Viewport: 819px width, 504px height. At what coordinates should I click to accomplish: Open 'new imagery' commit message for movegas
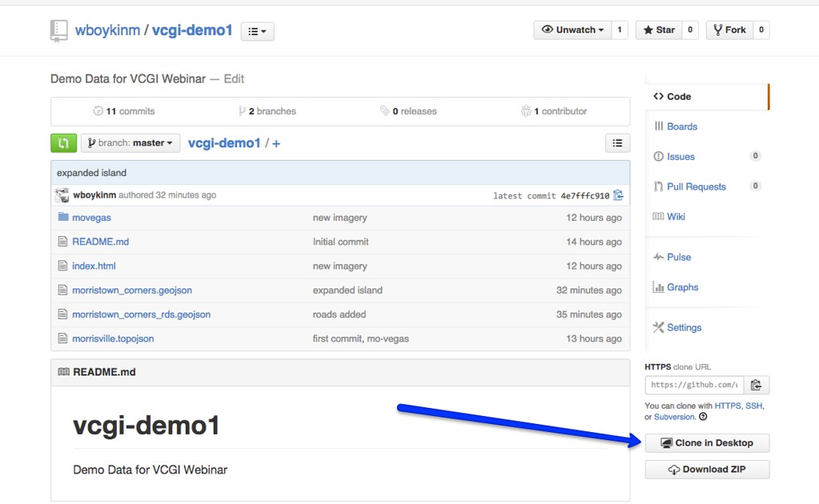[340, 218]
